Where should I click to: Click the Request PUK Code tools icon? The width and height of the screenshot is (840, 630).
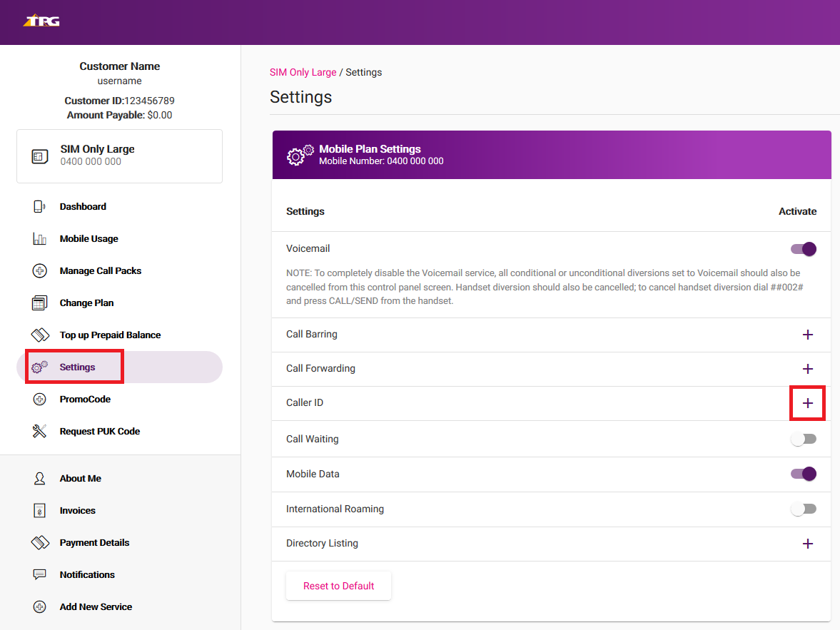pos(40,431)
